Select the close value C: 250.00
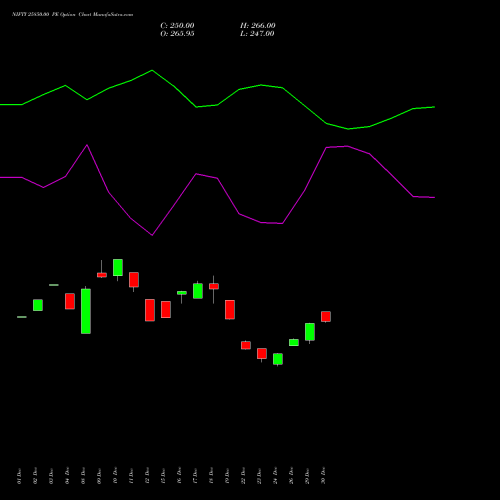This screenshot has height=500, width=500. 177,26
